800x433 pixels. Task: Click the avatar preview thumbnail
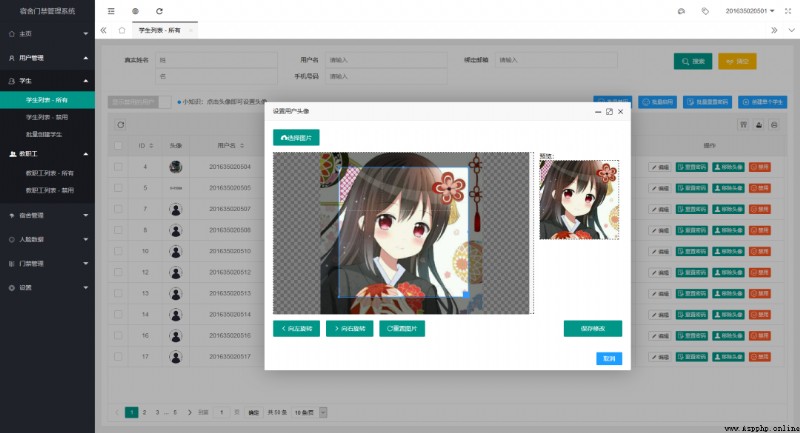pos(579,199)
